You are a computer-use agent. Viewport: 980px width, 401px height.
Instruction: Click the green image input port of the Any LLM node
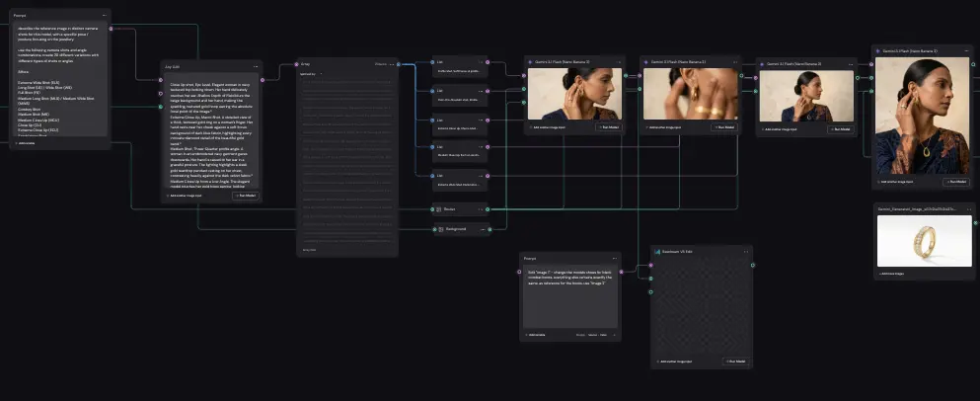tap(161, 107)
